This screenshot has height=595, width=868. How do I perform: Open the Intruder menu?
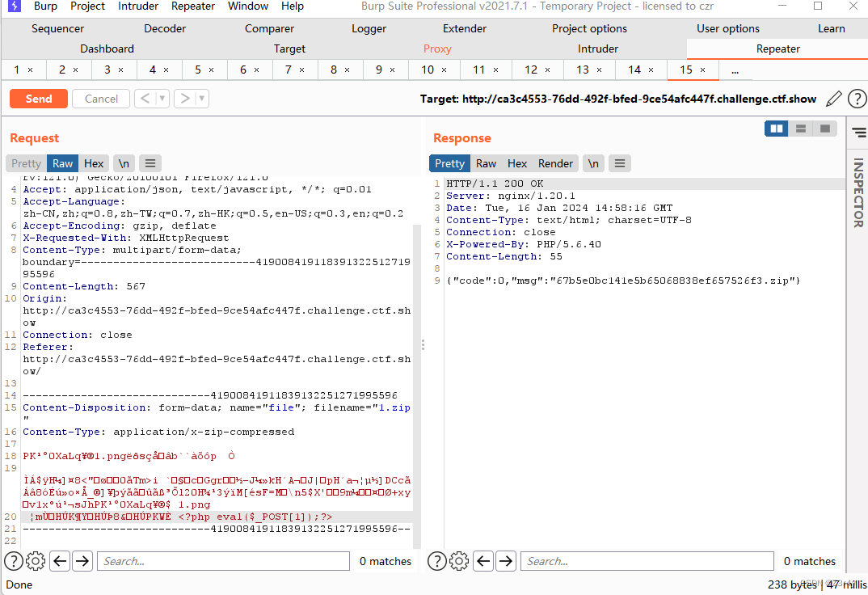(x=138, y=6)
